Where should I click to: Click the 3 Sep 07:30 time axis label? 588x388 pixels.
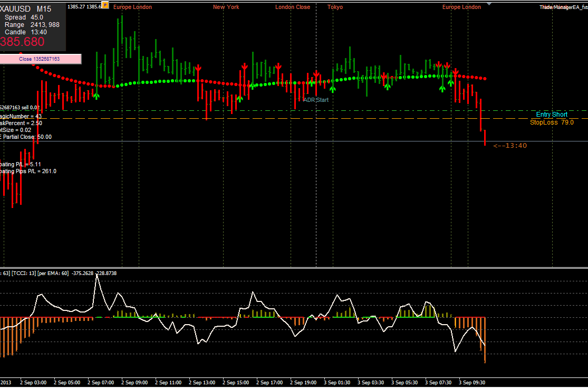[438, 383]
